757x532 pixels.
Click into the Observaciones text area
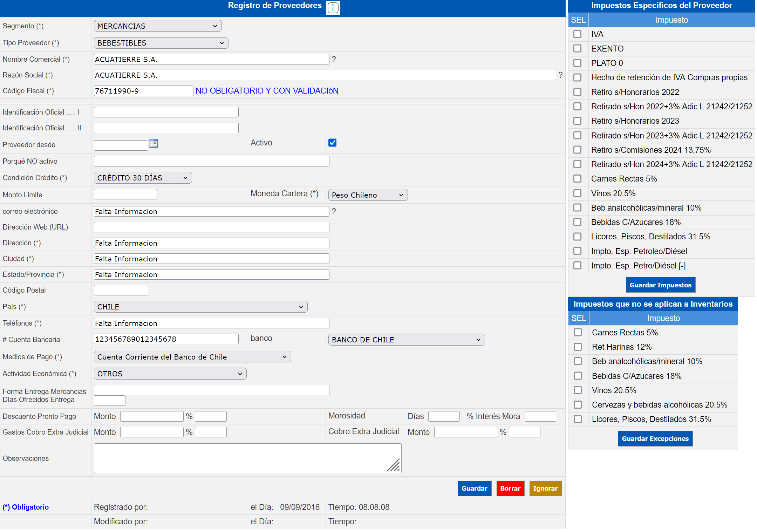click(247, 458)
